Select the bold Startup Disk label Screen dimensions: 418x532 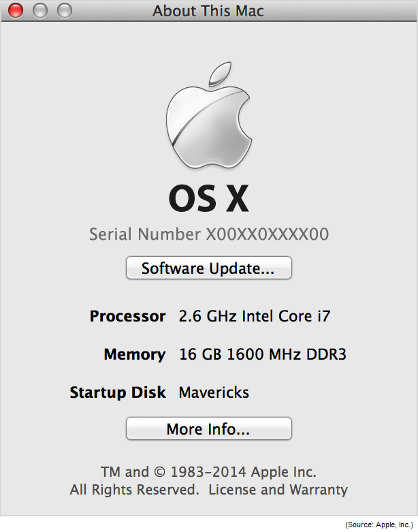click(x=118, y=392)
